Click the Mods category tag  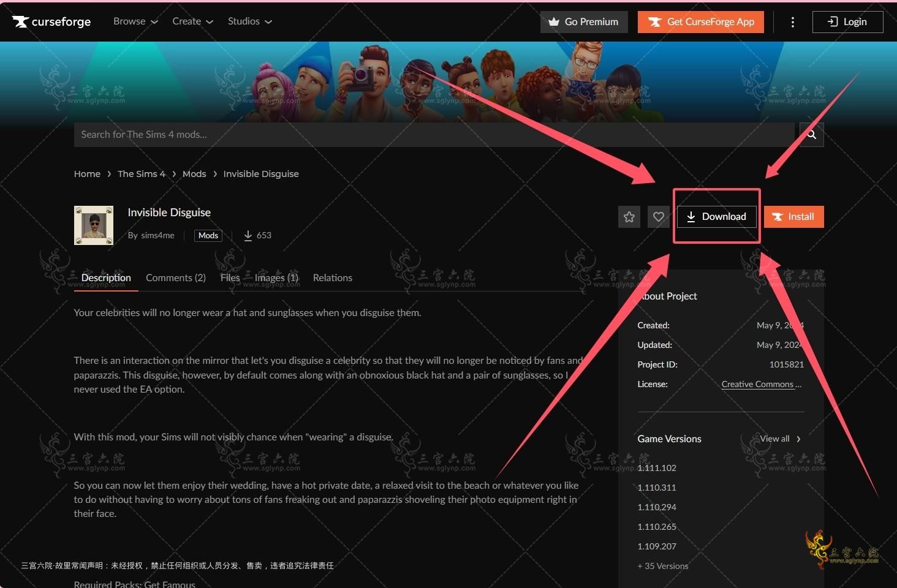point(208,235)
